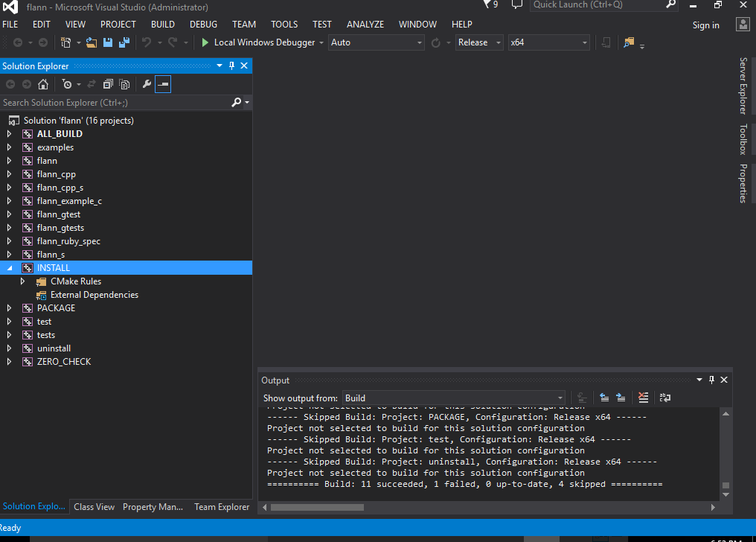Click the Solution Explorer Back arrow

[x=10, y=84]
